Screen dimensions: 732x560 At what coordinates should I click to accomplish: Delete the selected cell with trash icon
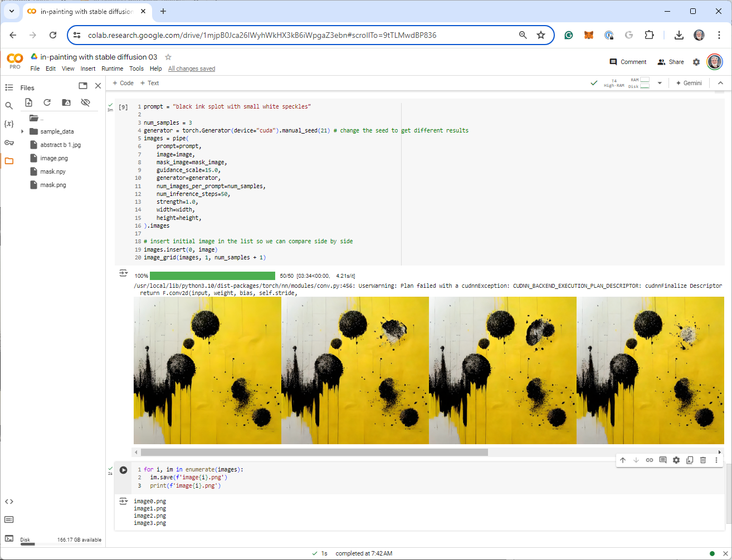[703, 460]
